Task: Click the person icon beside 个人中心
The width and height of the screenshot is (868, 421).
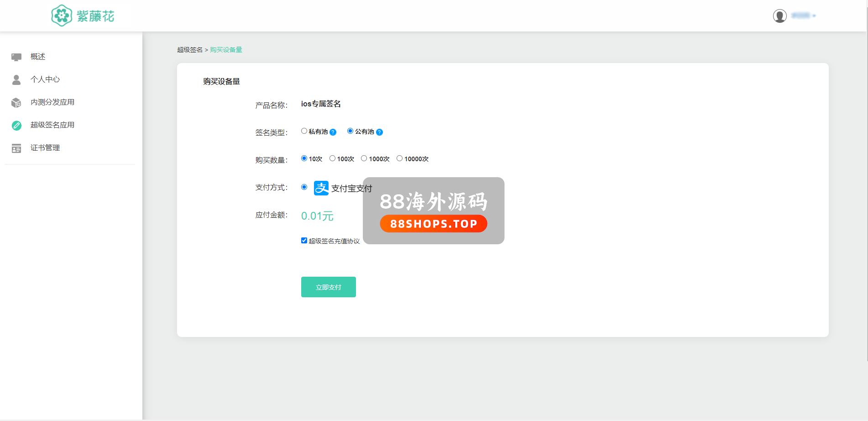Action: (x=16, y=80)
